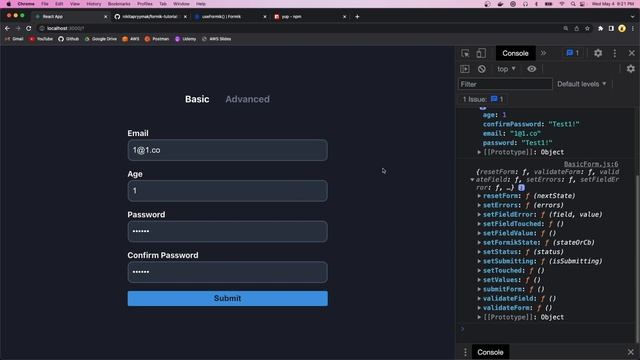Click the Age input field
The width and height of the screenshot is (640, 360).
227,191
